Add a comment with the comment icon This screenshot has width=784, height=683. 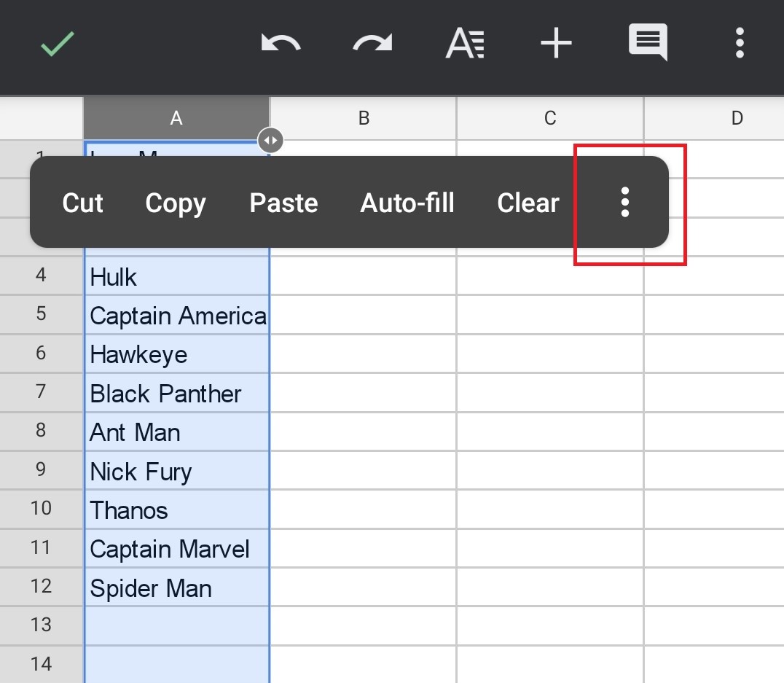(x=648, y=42)
